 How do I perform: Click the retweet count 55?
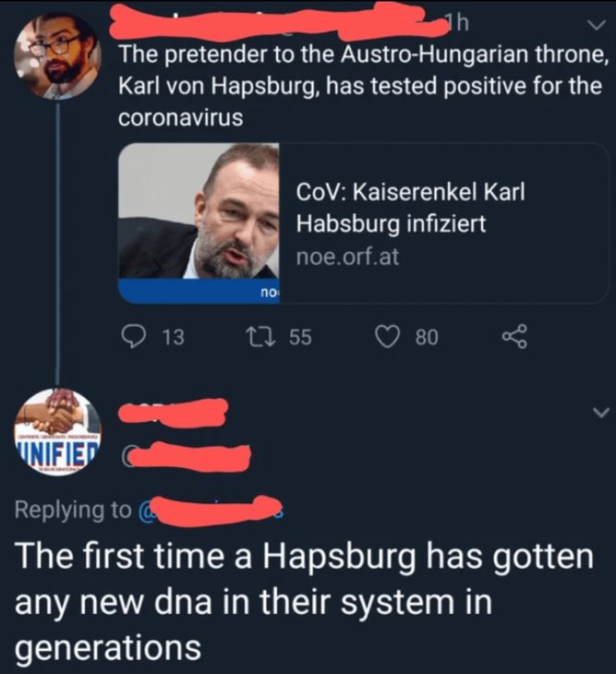(300, 337)
